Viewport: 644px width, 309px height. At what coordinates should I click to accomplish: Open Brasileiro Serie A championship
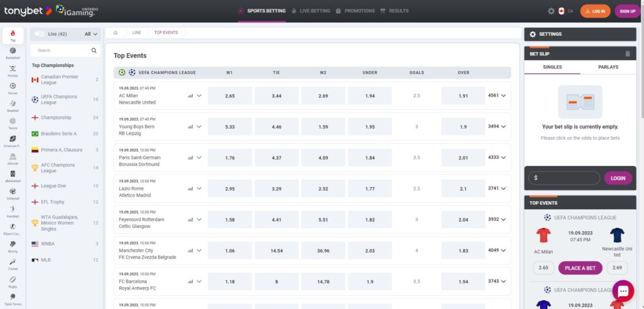pos(65,134)
